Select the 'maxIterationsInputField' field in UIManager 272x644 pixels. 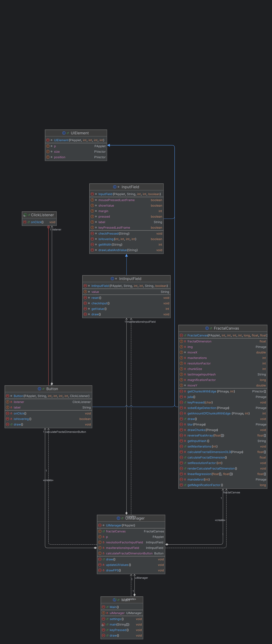coord(131,548)
